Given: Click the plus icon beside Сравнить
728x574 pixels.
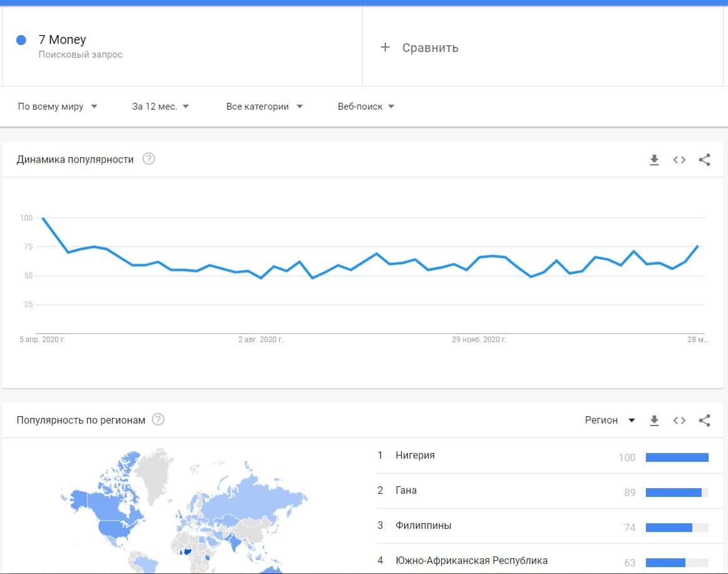Looking at the screenshot, I should coord(385,48).
